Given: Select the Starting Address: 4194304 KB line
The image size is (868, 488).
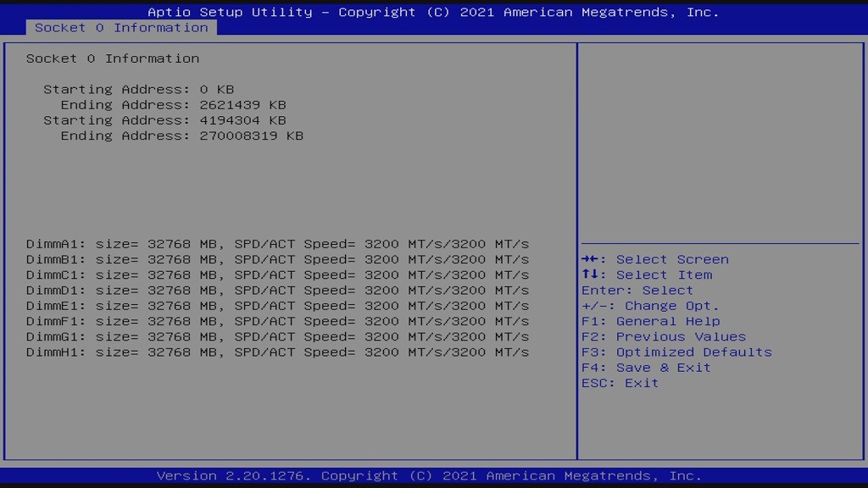Looking at the screenshot, I should (x=164, y=120).
